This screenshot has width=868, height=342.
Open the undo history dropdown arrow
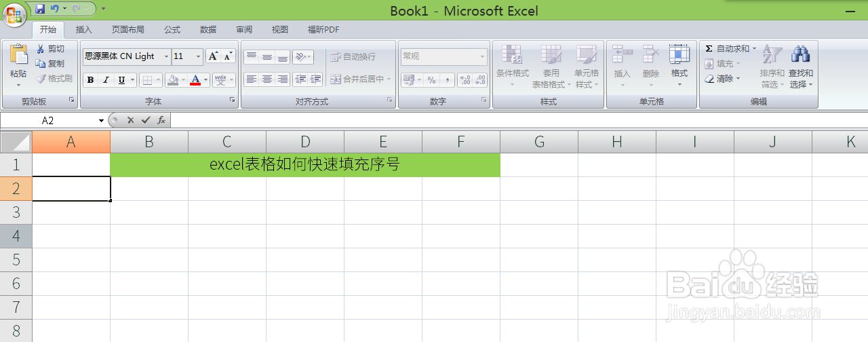[64, 9]
